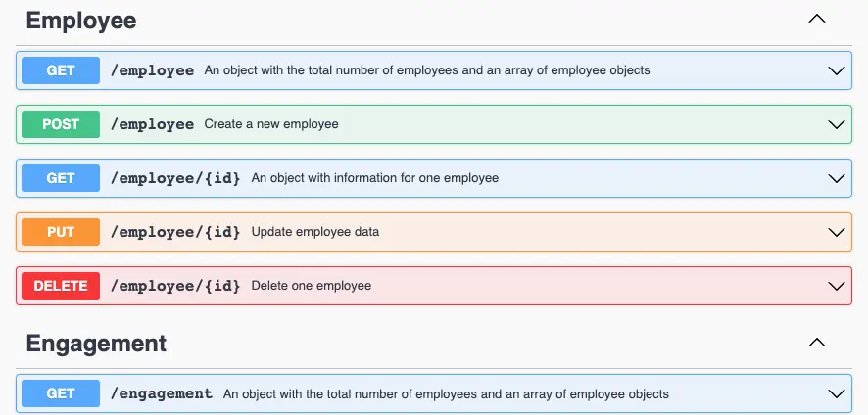Click the /employee/{id} path in the DELETE row
The width and height of the screenshot is (868, 415).
pyautogui.click(x=175, y=286)
